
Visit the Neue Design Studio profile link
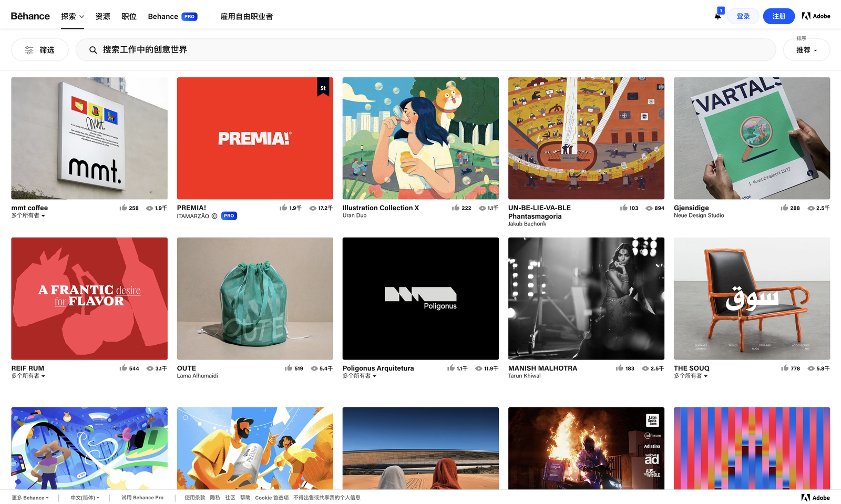(x=699, y=215)
